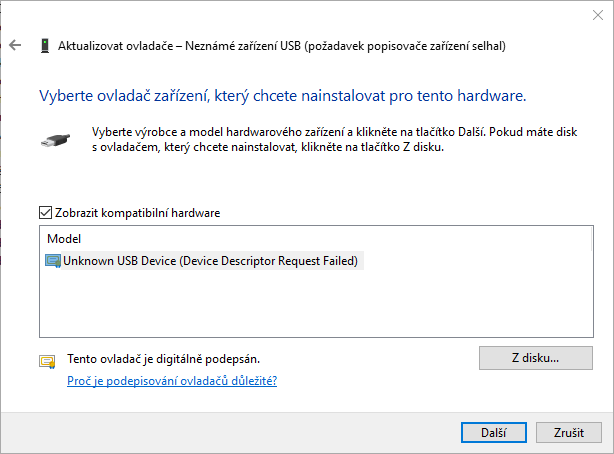Viewport: 614px width, 454px height.
Task: Click the Aktualizovat ovladače window title text
Action: point(282,46)
